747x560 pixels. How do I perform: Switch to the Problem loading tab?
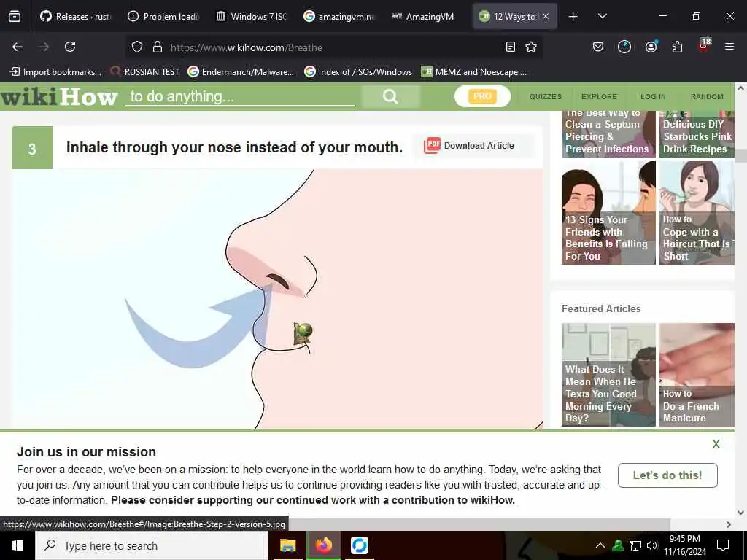pyautogui.click(x=164, y=17)
